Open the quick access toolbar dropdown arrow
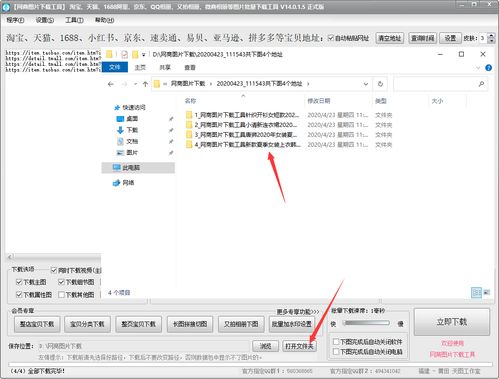The height and width of the screenshot is (379, 499). [x=144, y=55]
